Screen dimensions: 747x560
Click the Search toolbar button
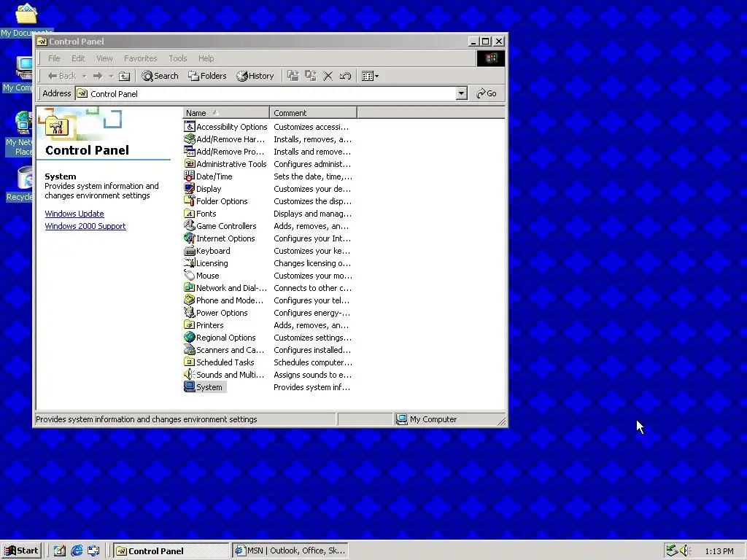160,76
